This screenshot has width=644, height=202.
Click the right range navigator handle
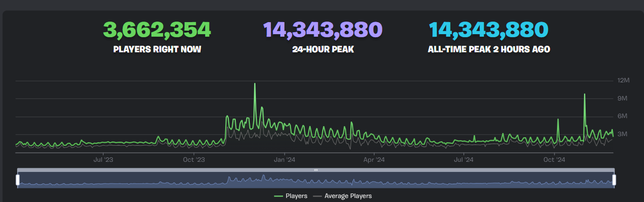coord(614,179)
